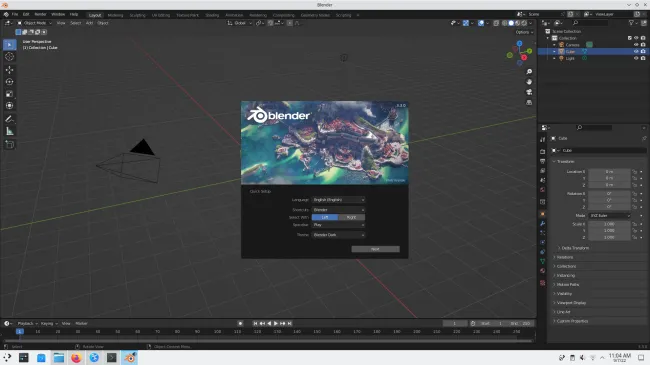
Task: Select the Measure tool
Action: (10, 131)
